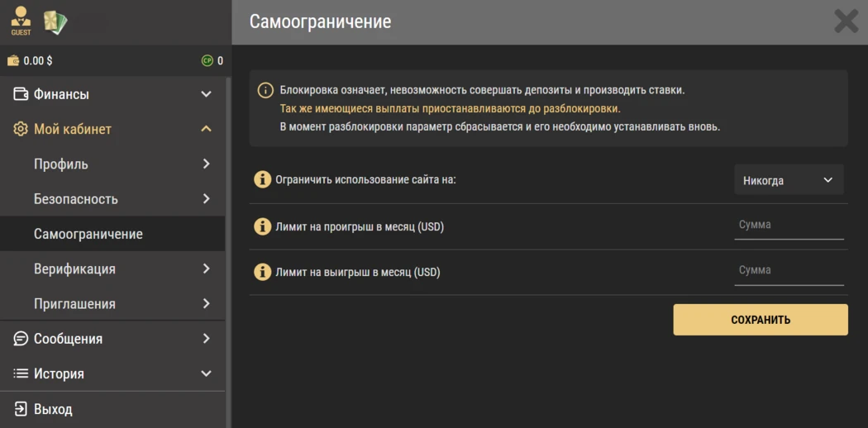The width and height of the screenshot is (868, 428).
Task: Click the info icon in the warning notice
Action: (265, 90)
